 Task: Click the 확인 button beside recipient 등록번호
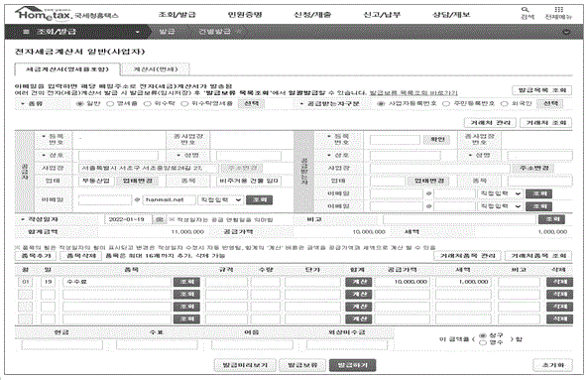click(436, 140)
